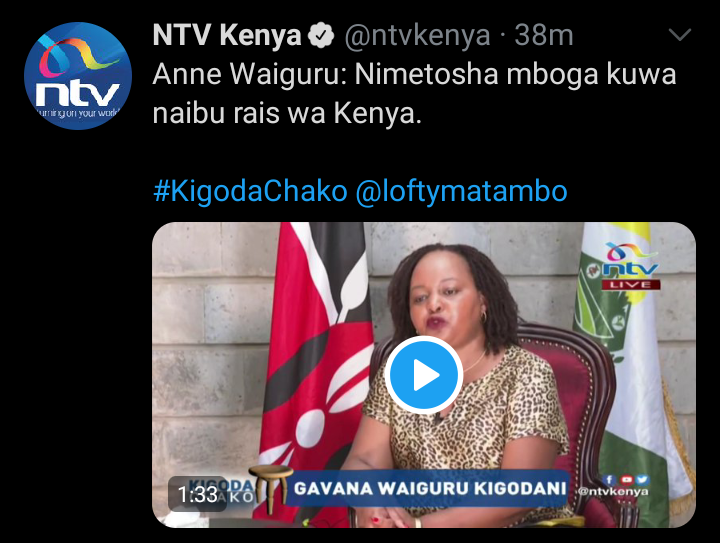This screenshot has height=543, width=720.
Task: Expand the tweet options chevron
Action: [x=680, y=35]
